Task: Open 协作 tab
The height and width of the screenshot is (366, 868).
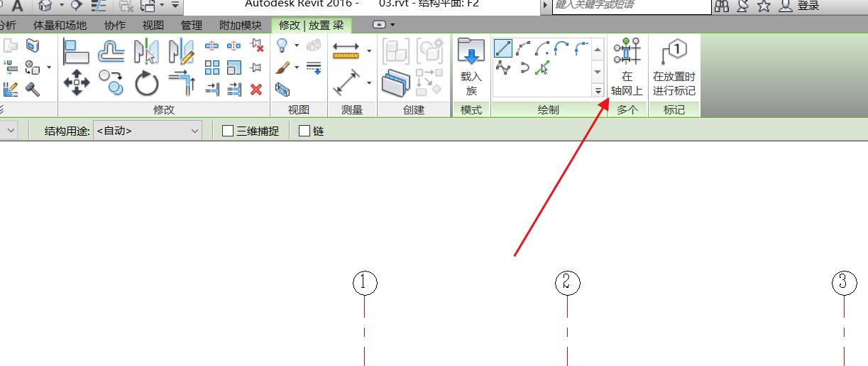Action: [x=114, y=25]
